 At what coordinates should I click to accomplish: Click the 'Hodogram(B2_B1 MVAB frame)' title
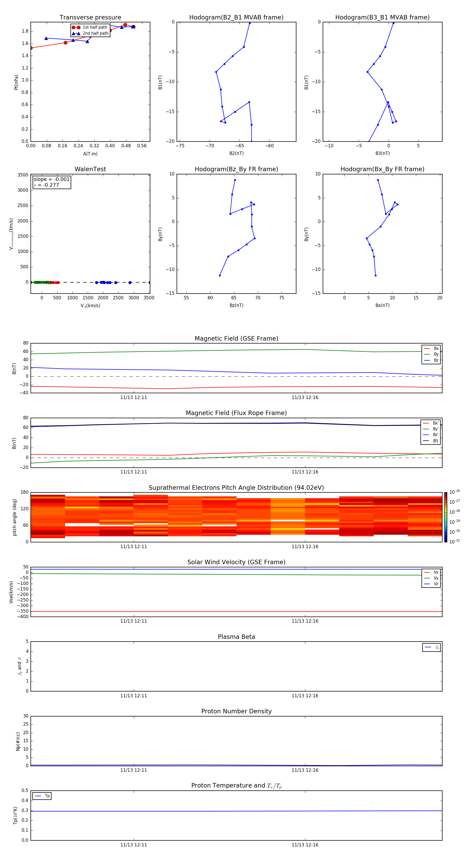coord(236,18)
